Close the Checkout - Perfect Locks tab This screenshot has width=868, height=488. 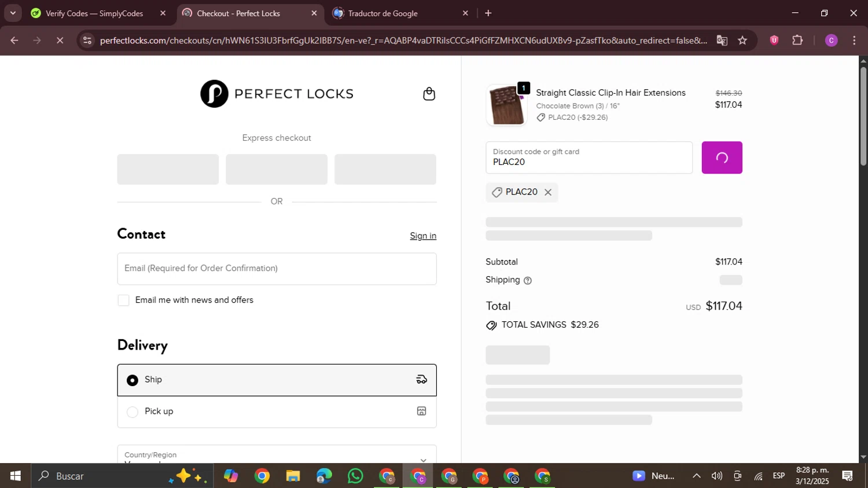pos(314,13)
